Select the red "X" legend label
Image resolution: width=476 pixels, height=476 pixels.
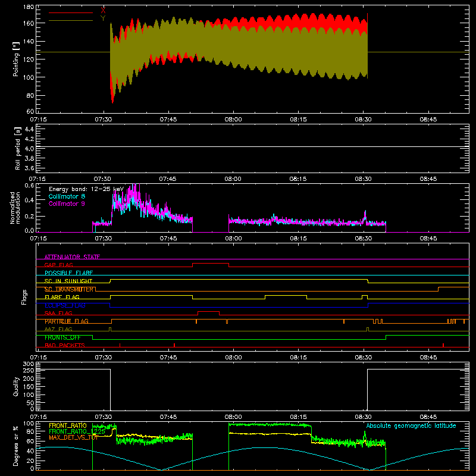103,11
